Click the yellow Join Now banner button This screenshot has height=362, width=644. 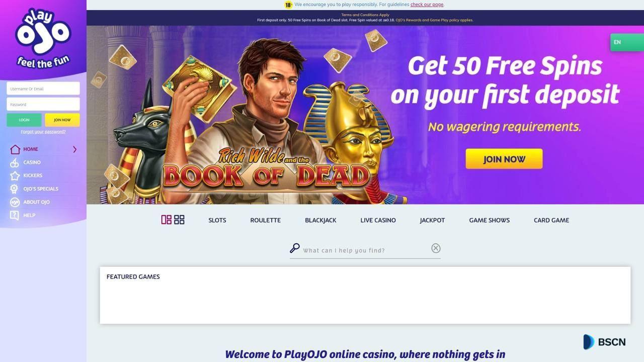click(504, 159)
